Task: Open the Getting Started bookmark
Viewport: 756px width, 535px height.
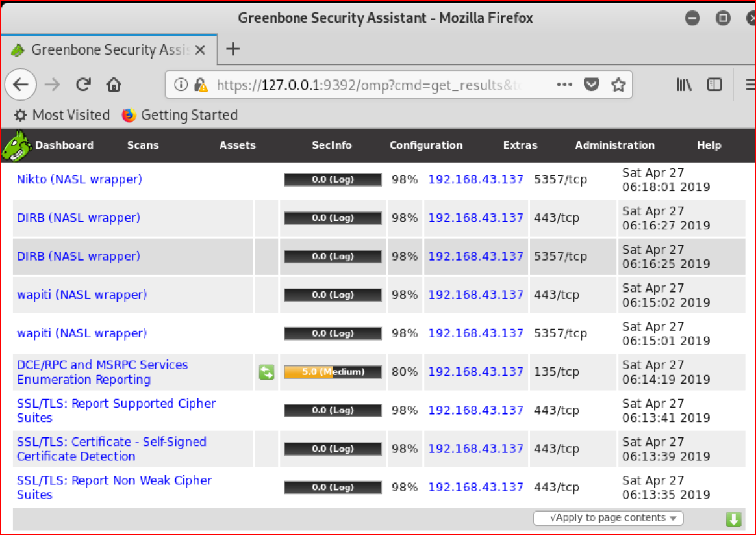Action: click(x=180, y=115)
